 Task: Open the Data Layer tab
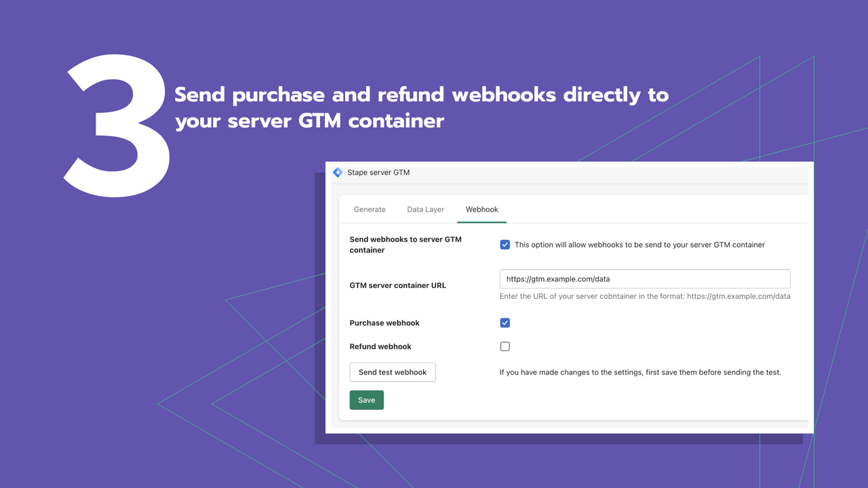point(426,209)
